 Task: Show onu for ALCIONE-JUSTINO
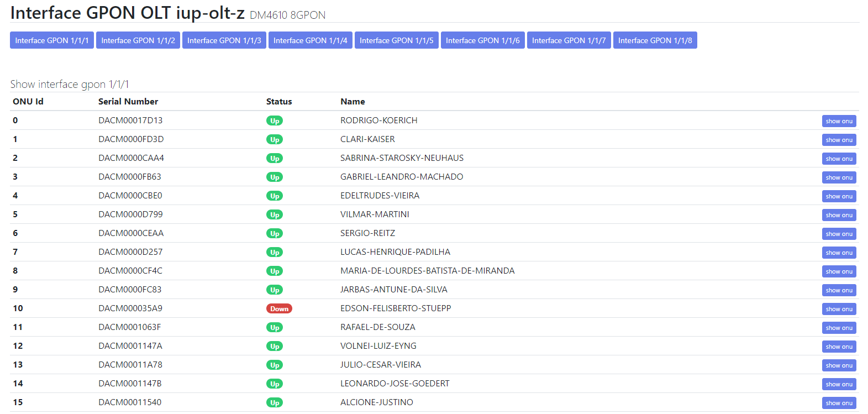click(839, 403)
